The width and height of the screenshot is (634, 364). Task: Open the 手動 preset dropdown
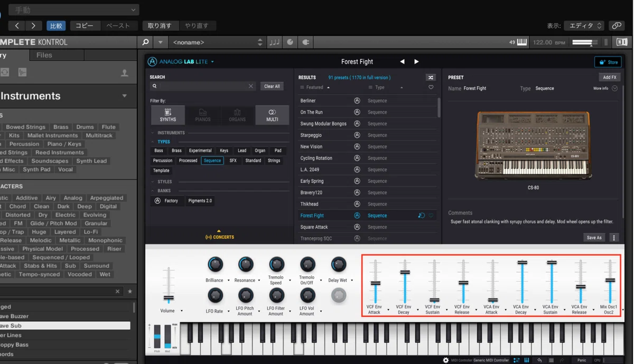[x=74, y=10]
